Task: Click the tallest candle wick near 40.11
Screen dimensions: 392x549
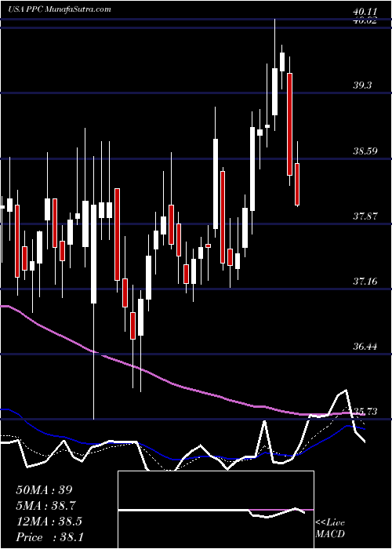Action: click(x=274, y=75)
